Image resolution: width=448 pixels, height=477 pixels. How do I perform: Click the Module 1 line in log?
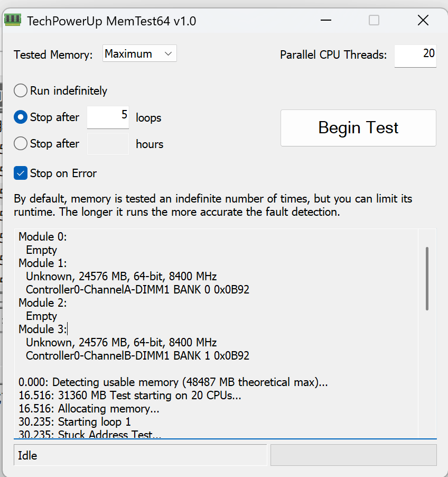point(43,263)
